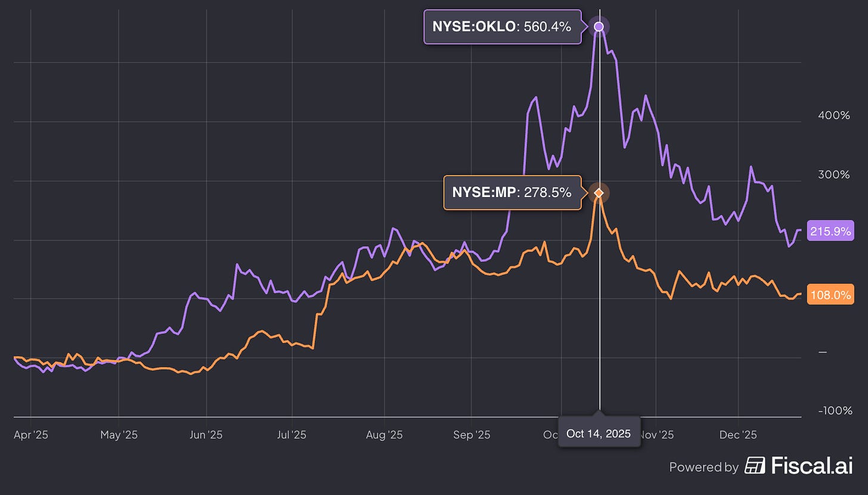Click the Sep '25 axis label

click(x=472, y=435)
